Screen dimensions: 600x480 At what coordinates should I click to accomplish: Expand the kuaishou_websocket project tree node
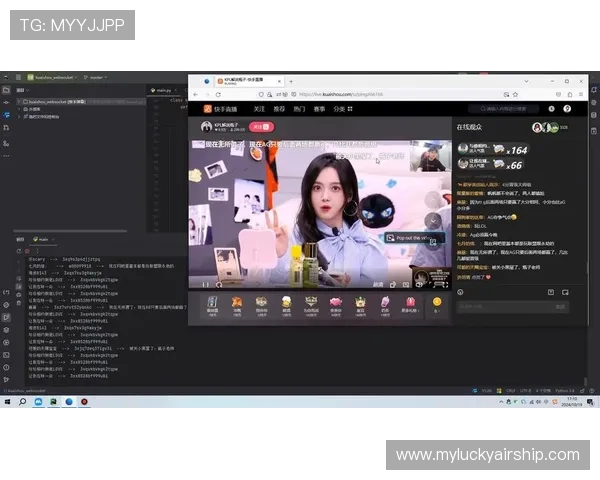click(17, 102)
